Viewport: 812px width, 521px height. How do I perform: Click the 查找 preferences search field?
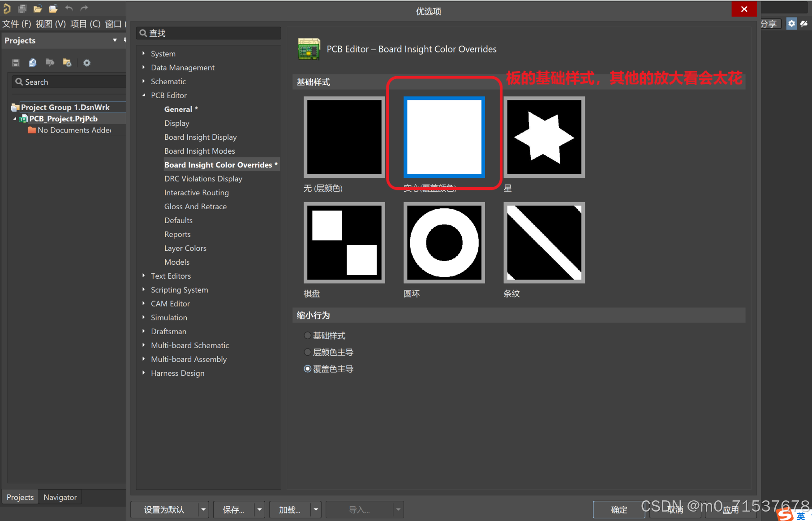click(209, 33)
